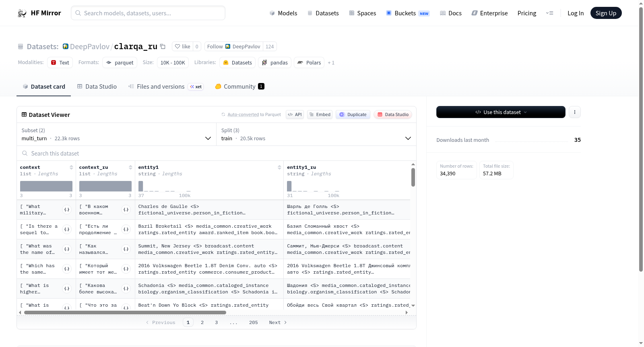
Task: Expand JSON braces in 'Which has the same' context row
Action: pos(67,269)
